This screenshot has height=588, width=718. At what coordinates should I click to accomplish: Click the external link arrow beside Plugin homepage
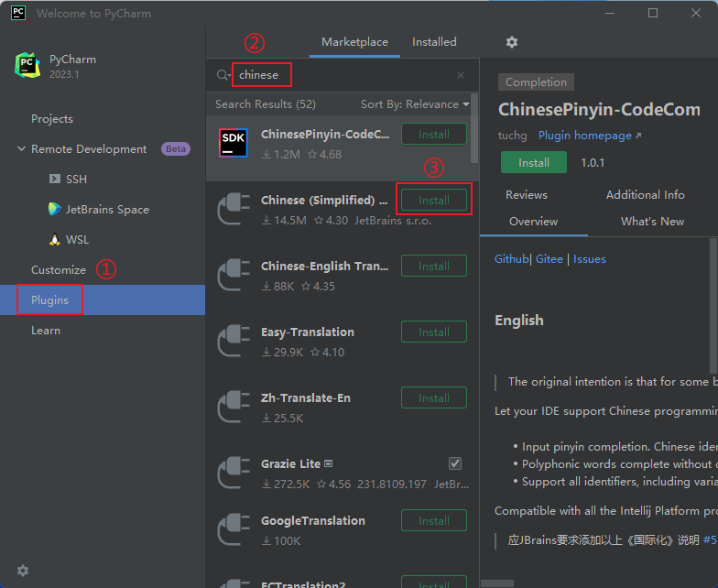pos(638,136)
